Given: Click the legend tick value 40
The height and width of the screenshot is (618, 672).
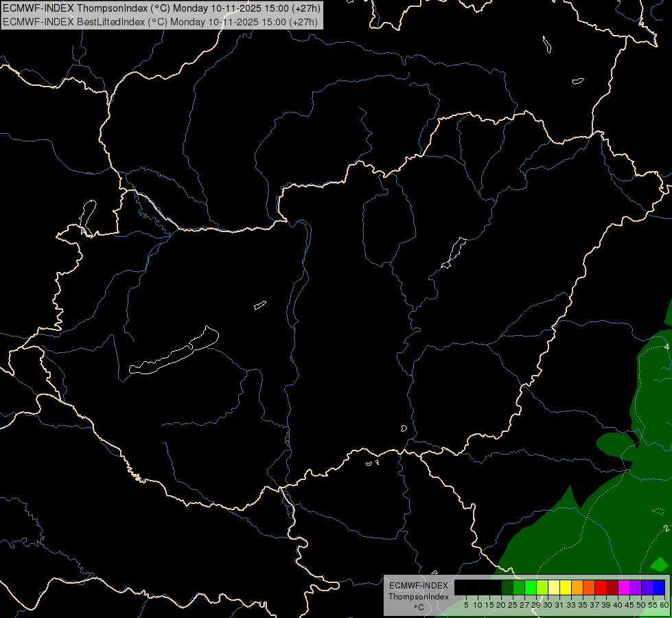Looking at the screenshot, I should click(618, 605).
